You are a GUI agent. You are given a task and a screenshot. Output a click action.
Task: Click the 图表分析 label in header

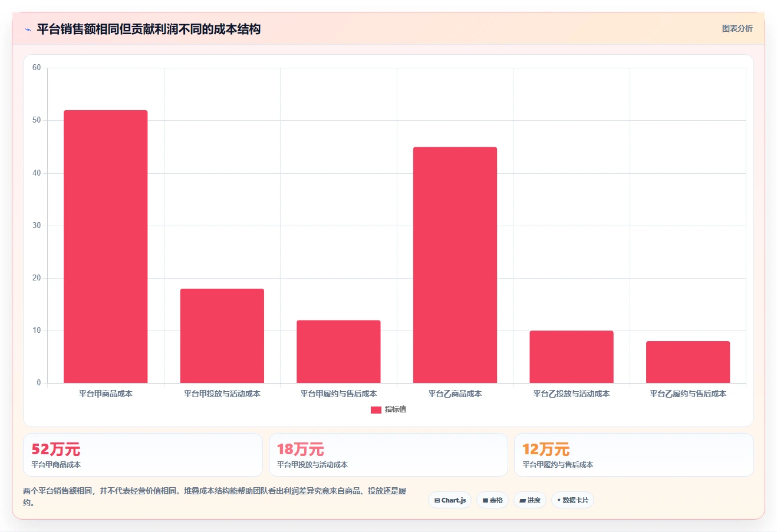tap(737, 28)
